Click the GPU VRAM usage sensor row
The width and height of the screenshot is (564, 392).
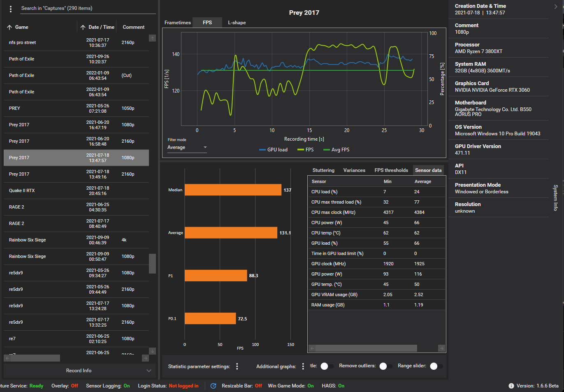[x=376, y=295]
